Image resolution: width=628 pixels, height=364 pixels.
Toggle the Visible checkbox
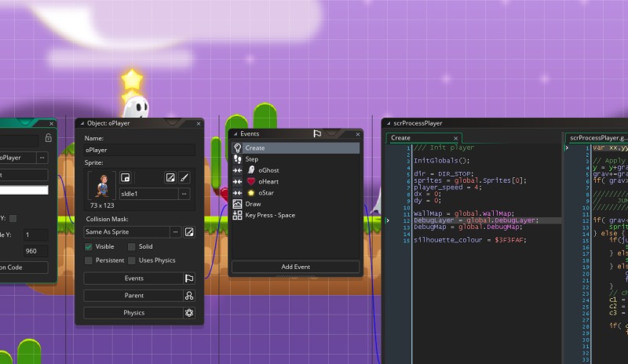[89, 246]
